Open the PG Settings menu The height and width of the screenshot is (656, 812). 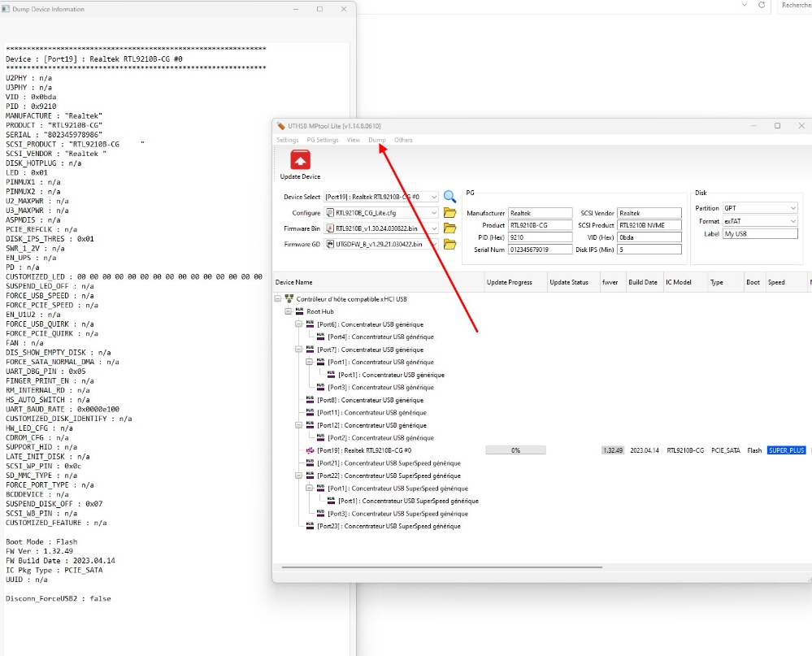323,140
